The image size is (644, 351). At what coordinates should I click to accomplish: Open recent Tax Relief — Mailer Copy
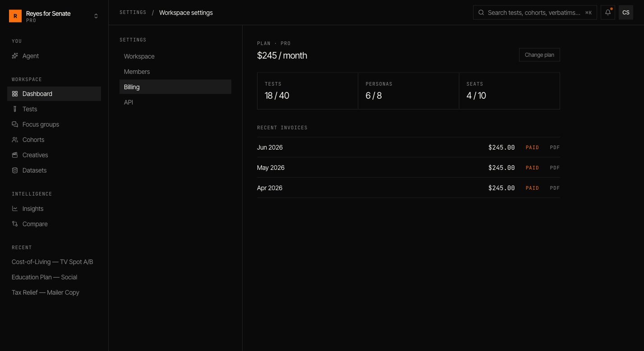(46, 292)
